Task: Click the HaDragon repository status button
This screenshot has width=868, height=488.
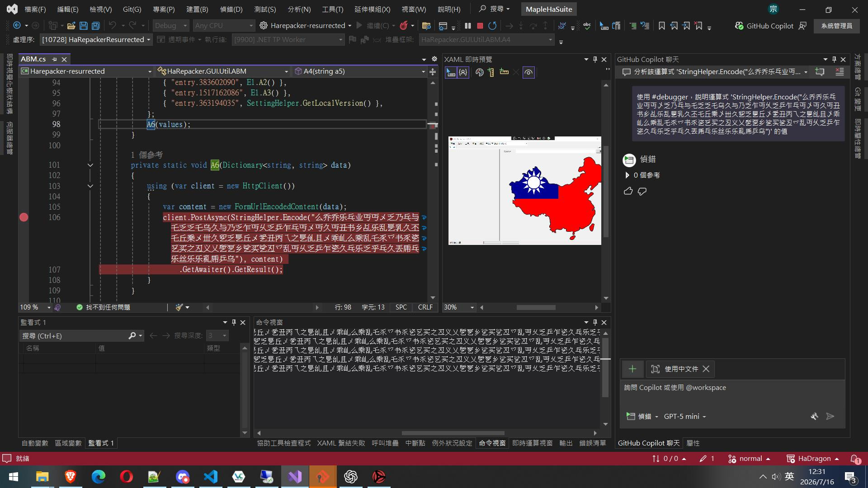Action: pos(812,459)
